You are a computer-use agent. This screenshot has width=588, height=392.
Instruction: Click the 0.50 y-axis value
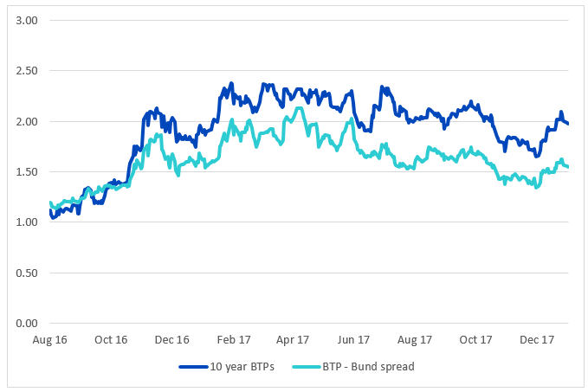[27, 273]
